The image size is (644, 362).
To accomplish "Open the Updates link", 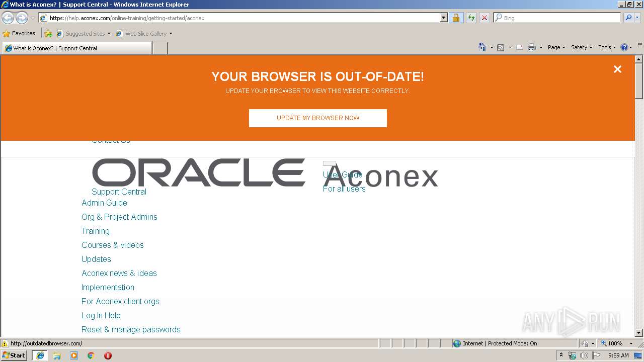I will pyautogui.click(x=96, y=259).
